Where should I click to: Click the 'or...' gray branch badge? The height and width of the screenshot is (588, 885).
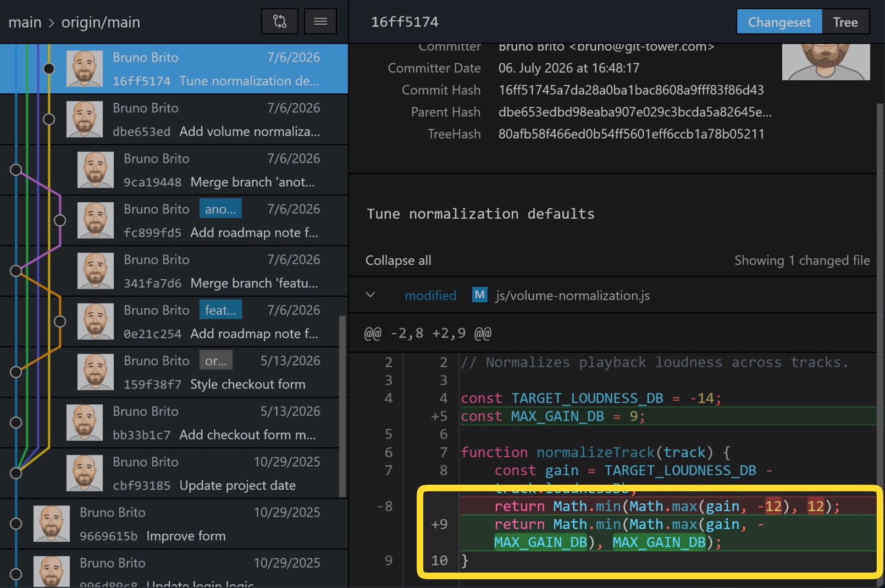click(215, 360)
